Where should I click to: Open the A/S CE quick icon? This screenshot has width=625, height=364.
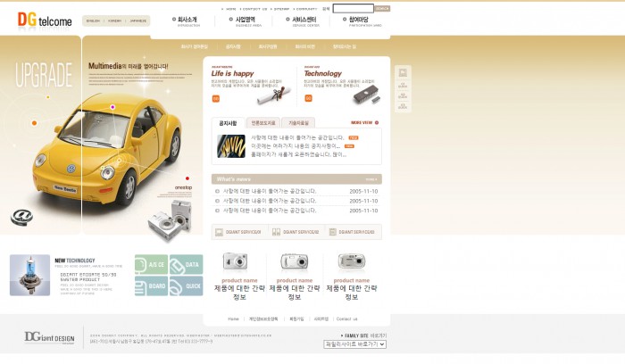151,265
